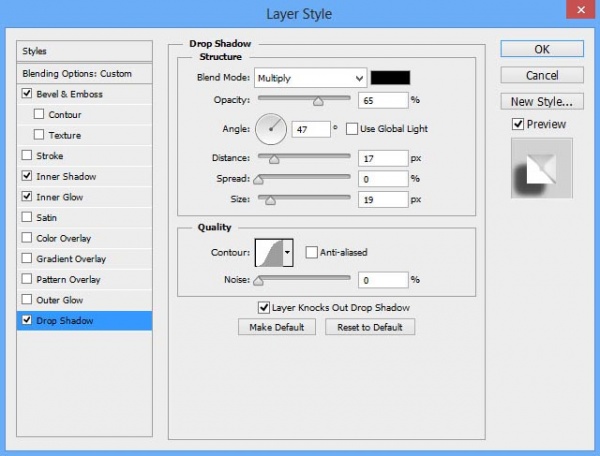
Task: Click the layer style preview thumbnail
Action: coord(542,168)
